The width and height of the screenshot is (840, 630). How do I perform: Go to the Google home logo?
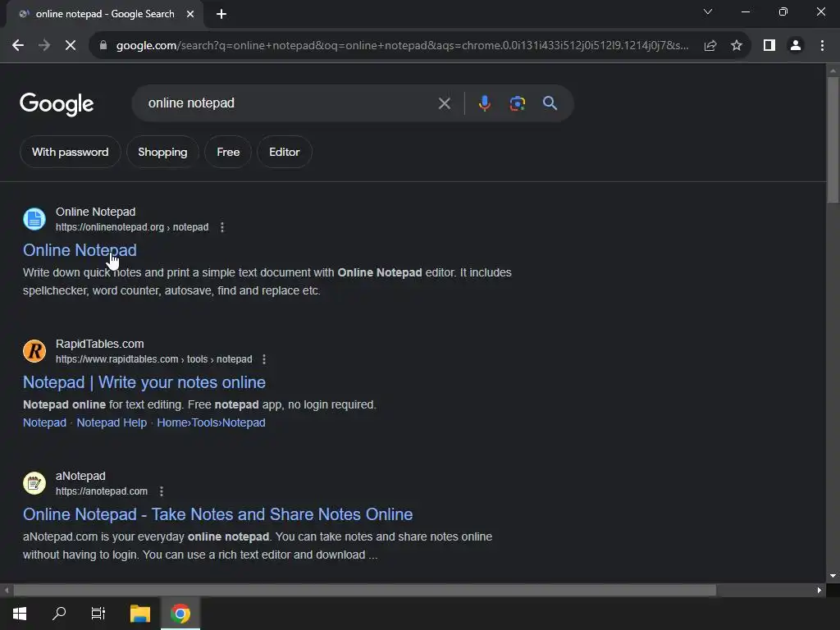coord(57,104)
